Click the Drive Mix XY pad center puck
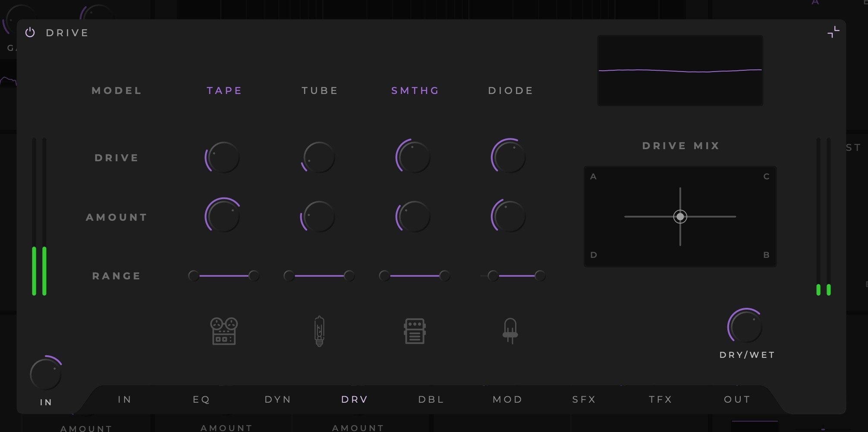868x432 pixels. point(680,216)
